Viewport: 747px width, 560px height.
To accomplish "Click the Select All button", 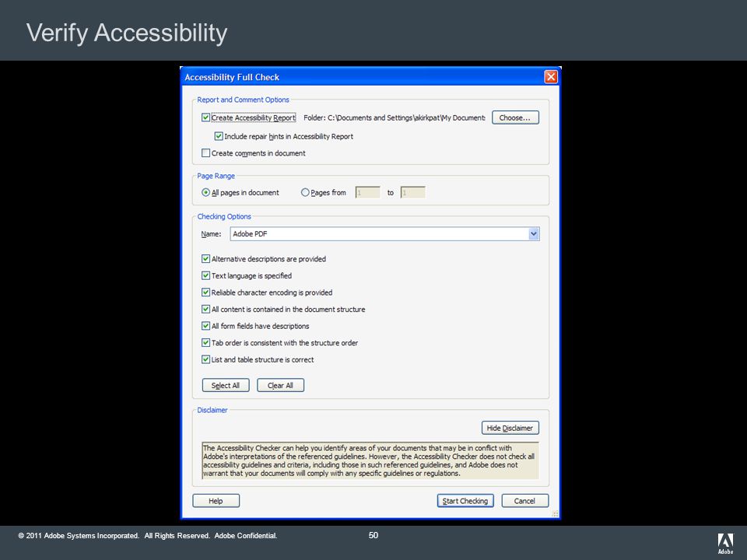I will [x=226, y=385].
